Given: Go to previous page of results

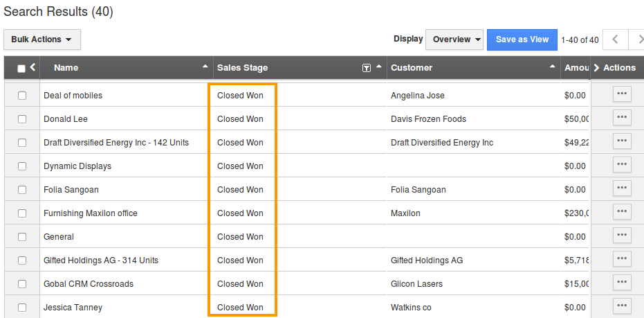Looking at the screenshot, I should coord(615,39).
